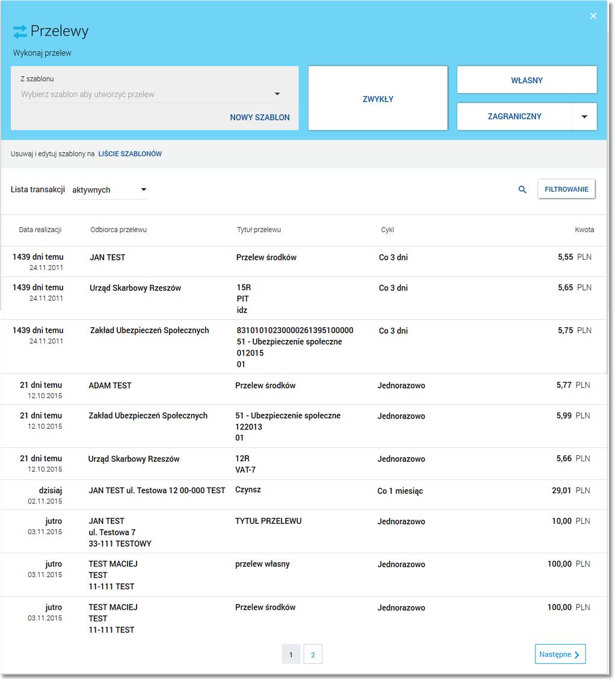Select the przelew własny 100,00 PLN row
This screenshot has height=682, width=616.
tap(303, 574)
